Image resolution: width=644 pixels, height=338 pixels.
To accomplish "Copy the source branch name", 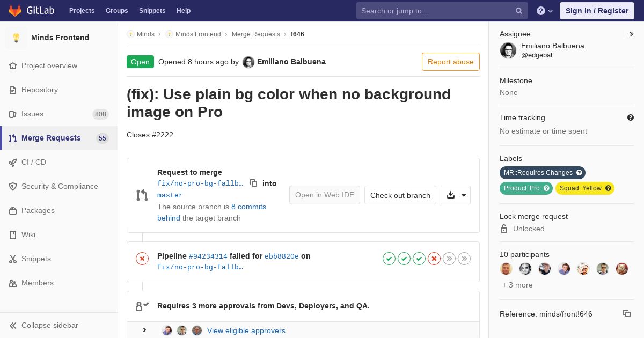I will (x=253, y=183).
